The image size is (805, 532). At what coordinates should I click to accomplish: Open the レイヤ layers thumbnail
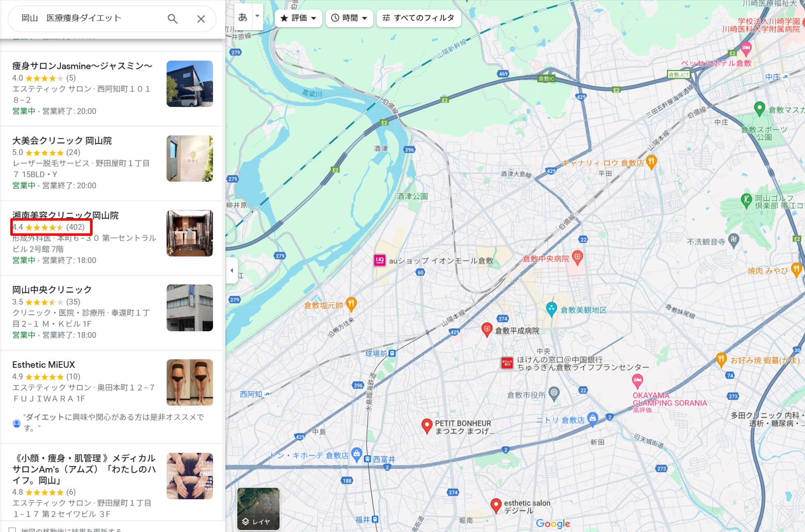pos(259,509)
